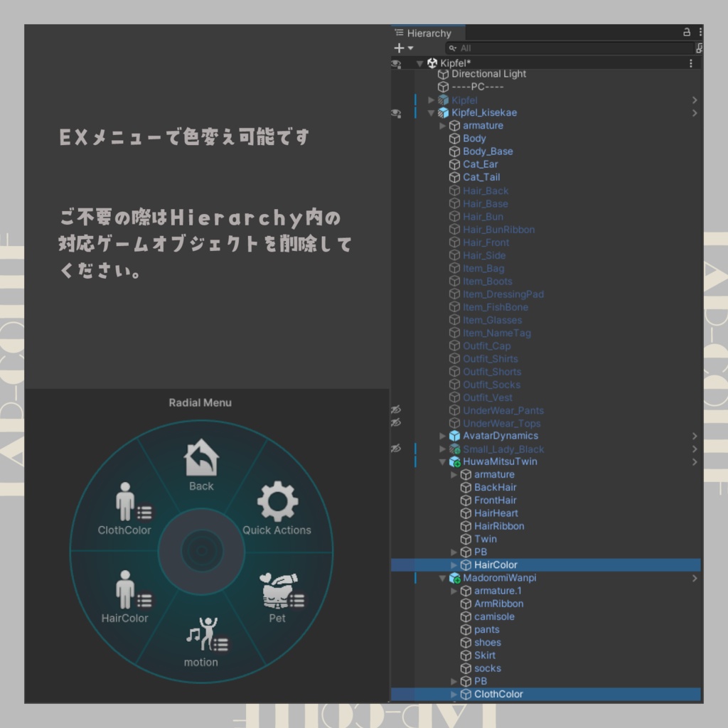
Task: Unhide UnderWear_Pants via crossed eye icon
Action: click(396, 409)
